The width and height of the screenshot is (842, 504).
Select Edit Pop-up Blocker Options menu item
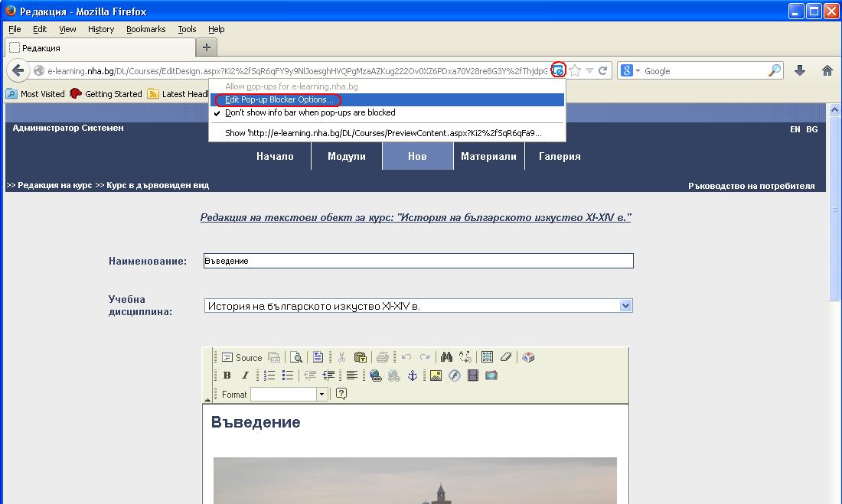(279, 99)
